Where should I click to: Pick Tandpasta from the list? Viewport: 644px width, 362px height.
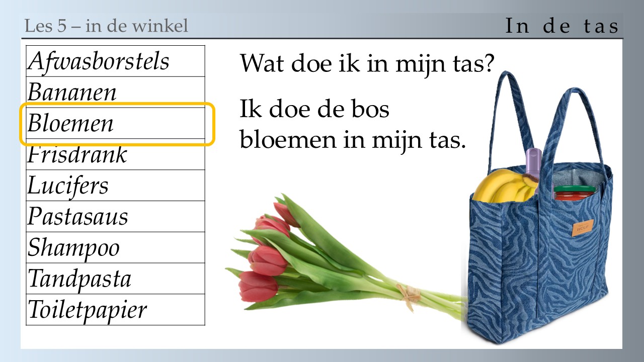pos(116,279)
